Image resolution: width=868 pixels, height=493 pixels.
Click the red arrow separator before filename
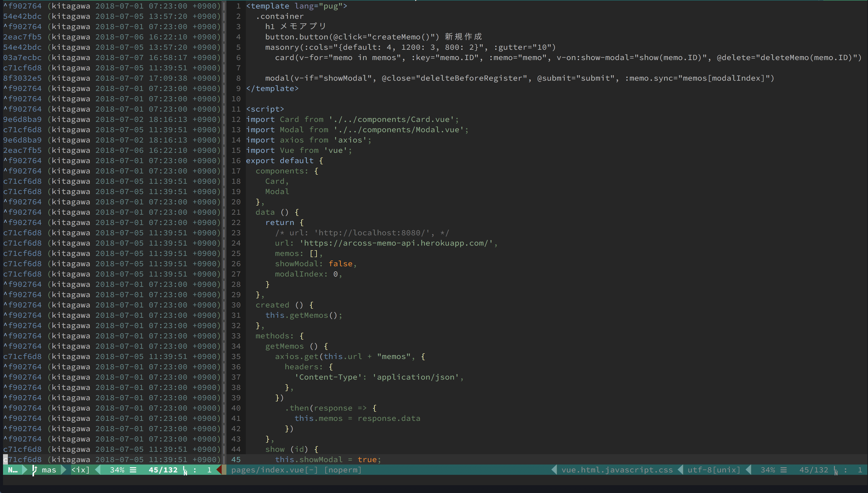coord(219,470)
